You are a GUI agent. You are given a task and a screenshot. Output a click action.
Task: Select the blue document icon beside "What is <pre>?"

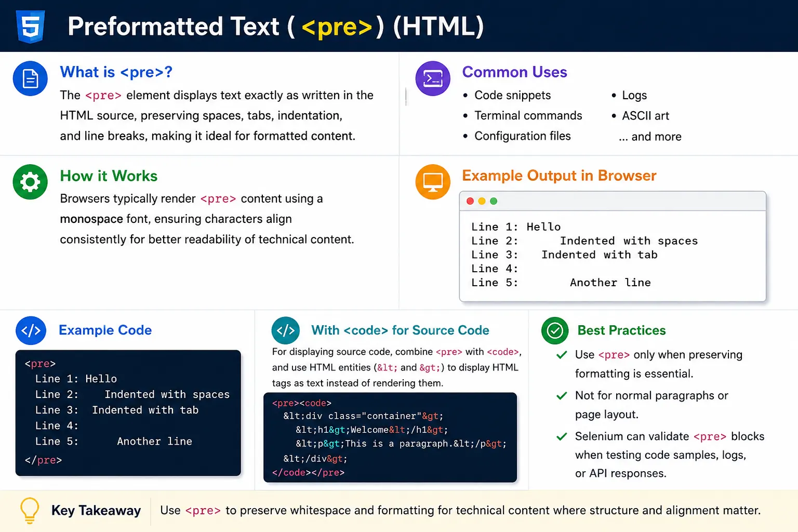30,78
